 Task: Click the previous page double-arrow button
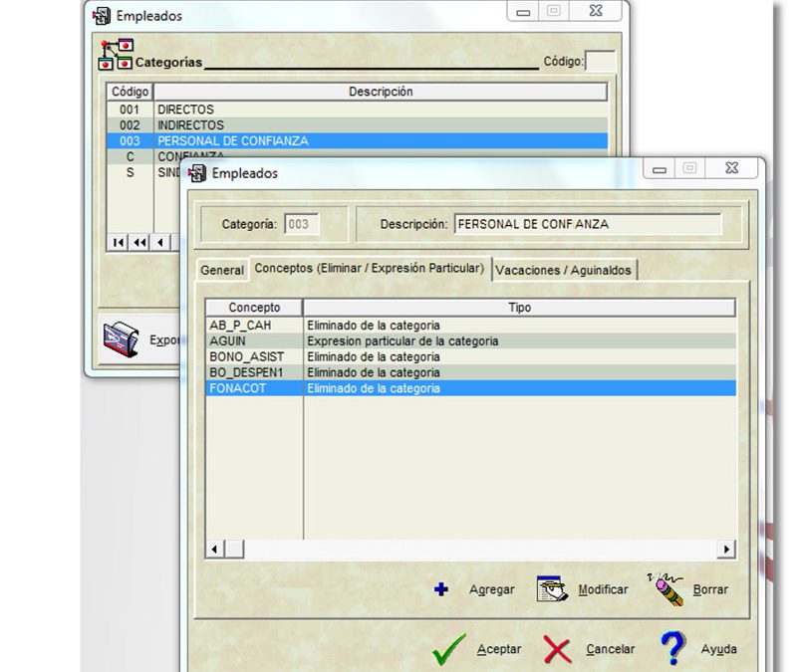(139, 242)
